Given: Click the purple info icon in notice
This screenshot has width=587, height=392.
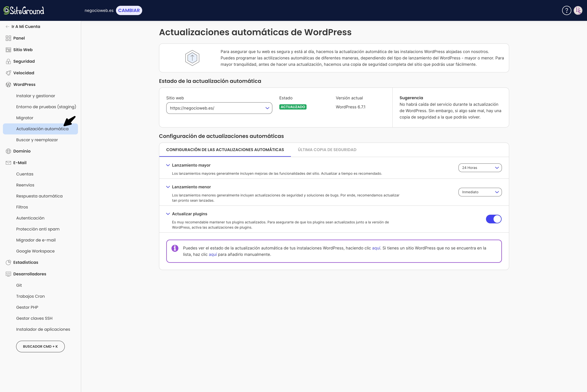Looking at the screenshot, I should [x=175, y=248].
